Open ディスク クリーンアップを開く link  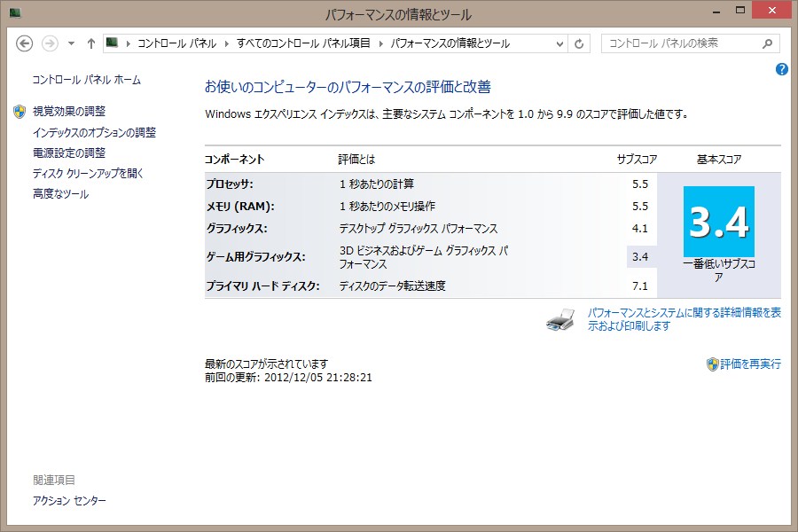click(88, 174)
